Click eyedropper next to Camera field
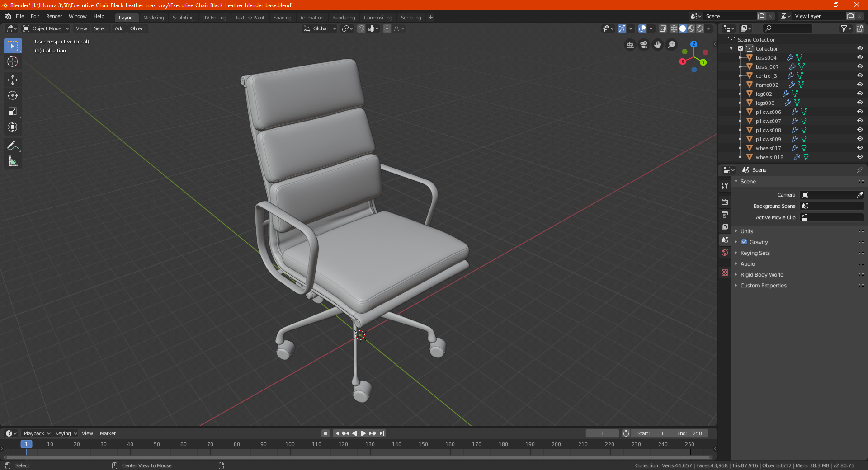This screenshot has width=868, height=470. tap(859, 195)
